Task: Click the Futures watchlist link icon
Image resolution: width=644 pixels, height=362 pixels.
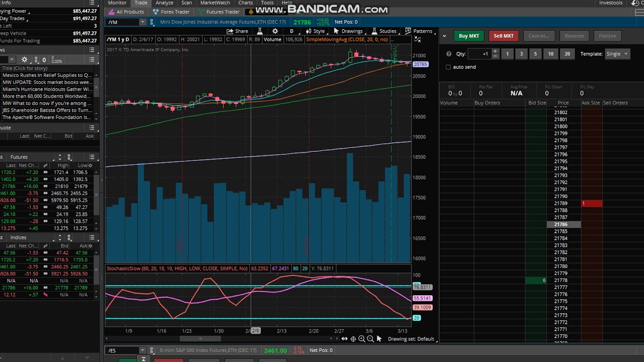Action: [69, 157]
